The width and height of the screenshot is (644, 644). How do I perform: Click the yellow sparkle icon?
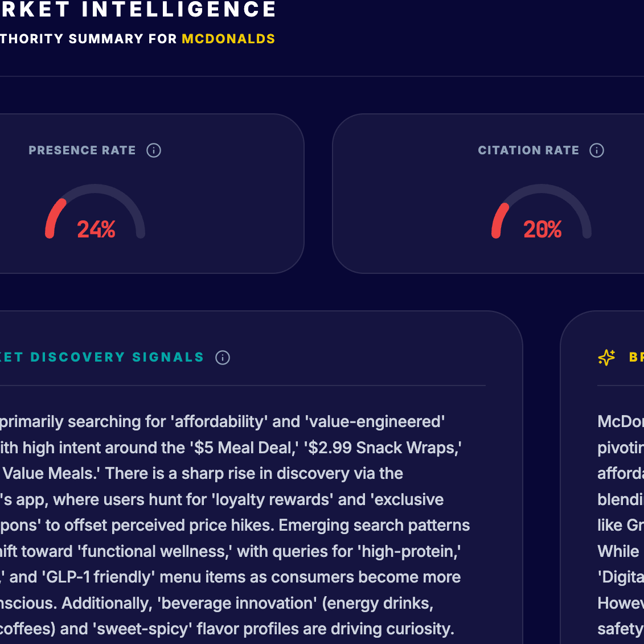click(x=606, y=358)
